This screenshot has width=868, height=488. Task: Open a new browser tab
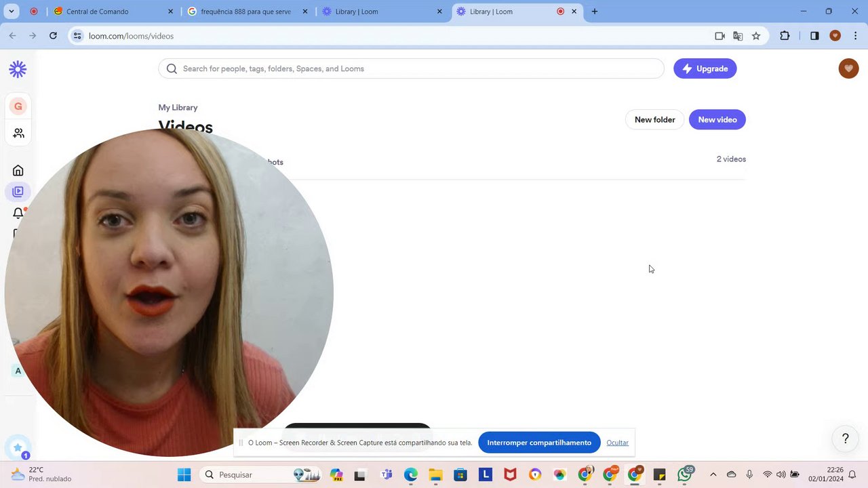(595, 12)
